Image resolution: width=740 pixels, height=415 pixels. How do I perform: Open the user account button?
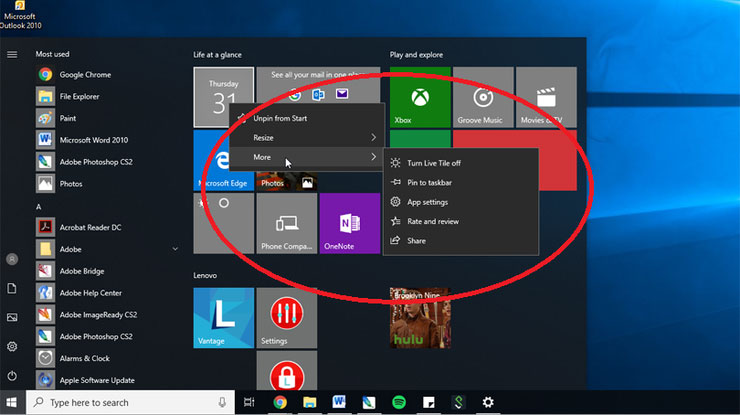point(12,259)
